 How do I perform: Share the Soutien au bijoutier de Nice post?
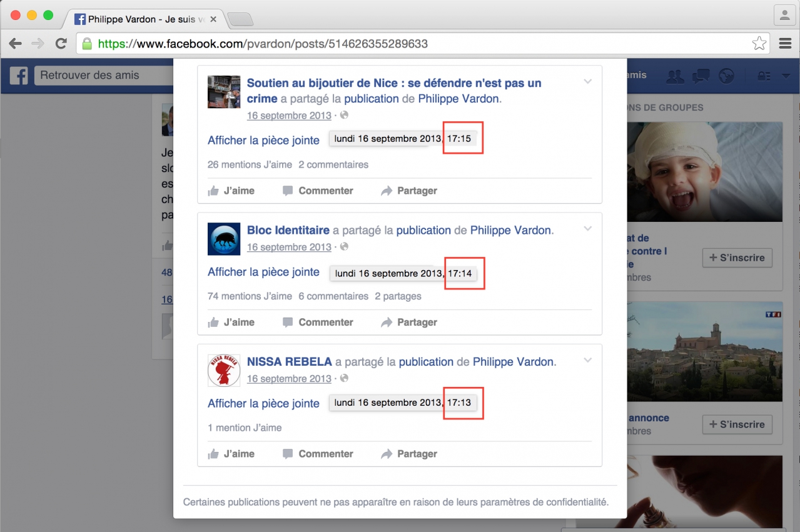pos(409,191)
